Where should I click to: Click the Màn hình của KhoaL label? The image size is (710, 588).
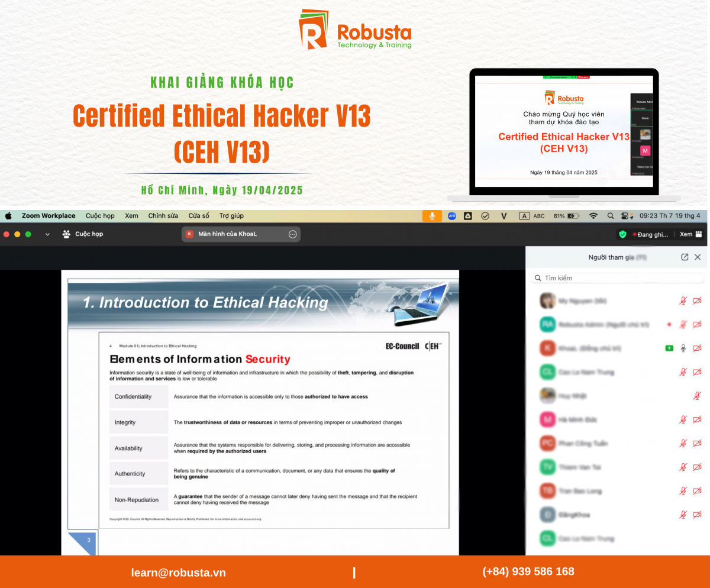(x=227, y=234)
